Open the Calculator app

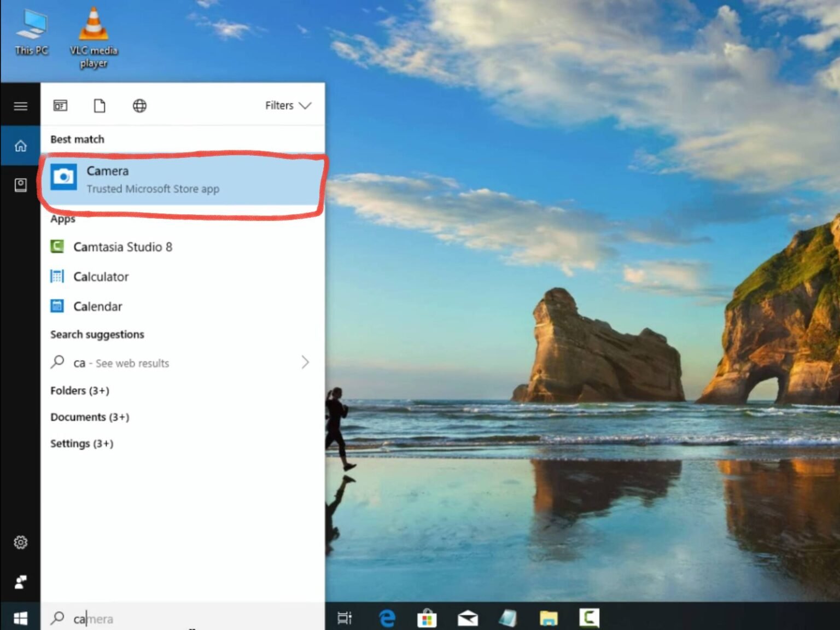pyautogui.click(x=101, y=277)
